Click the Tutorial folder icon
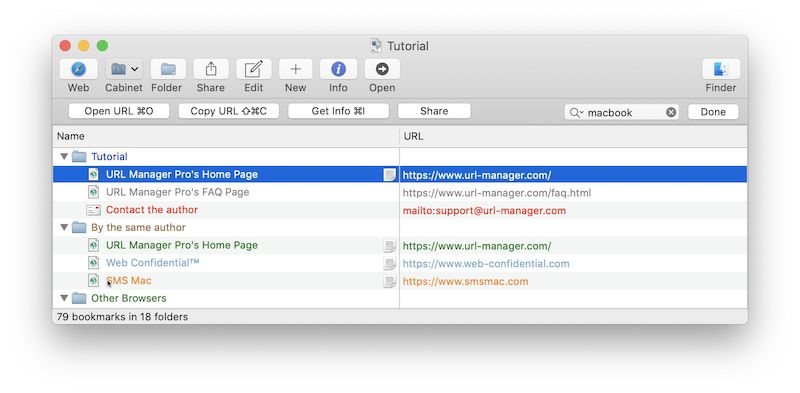This screenshot has width=800, height=393. click(x=79, y=156)
